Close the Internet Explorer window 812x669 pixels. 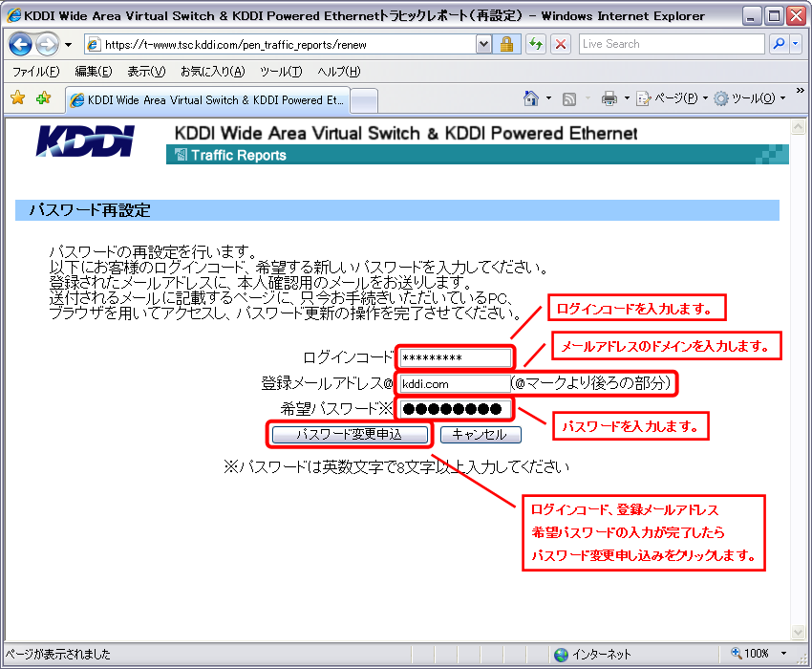click(796, 16)
